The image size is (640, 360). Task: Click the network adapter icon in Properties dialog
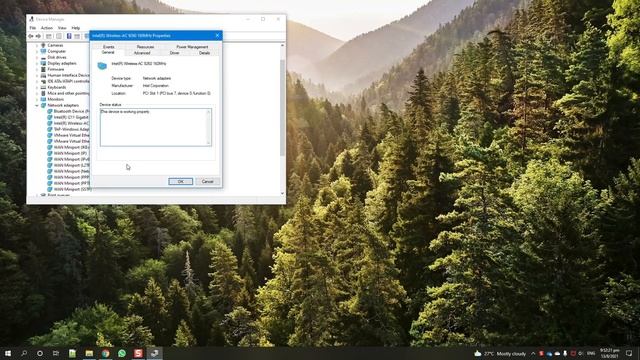(x=102, y=65)
